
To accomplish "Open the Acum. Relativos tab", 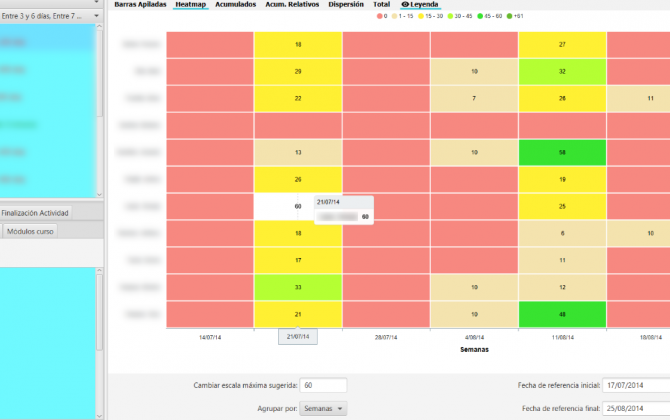I will (x=292, y=4).
